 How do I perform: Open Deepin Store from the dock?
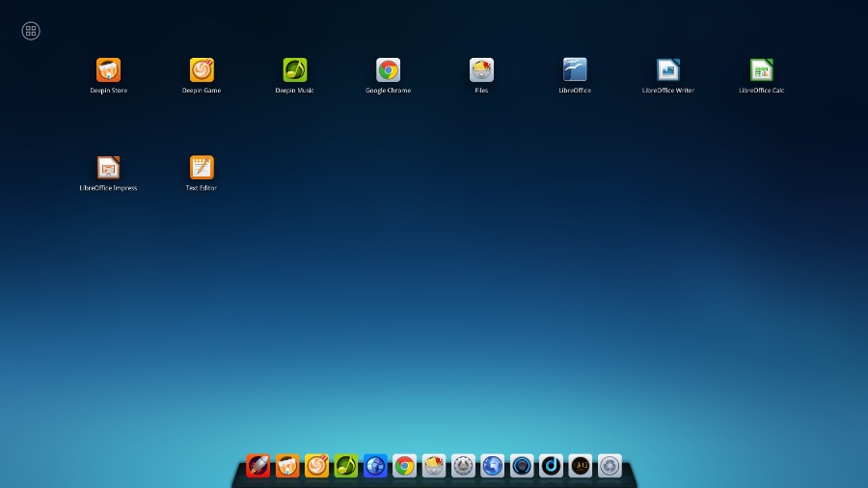tap(287, 466)
